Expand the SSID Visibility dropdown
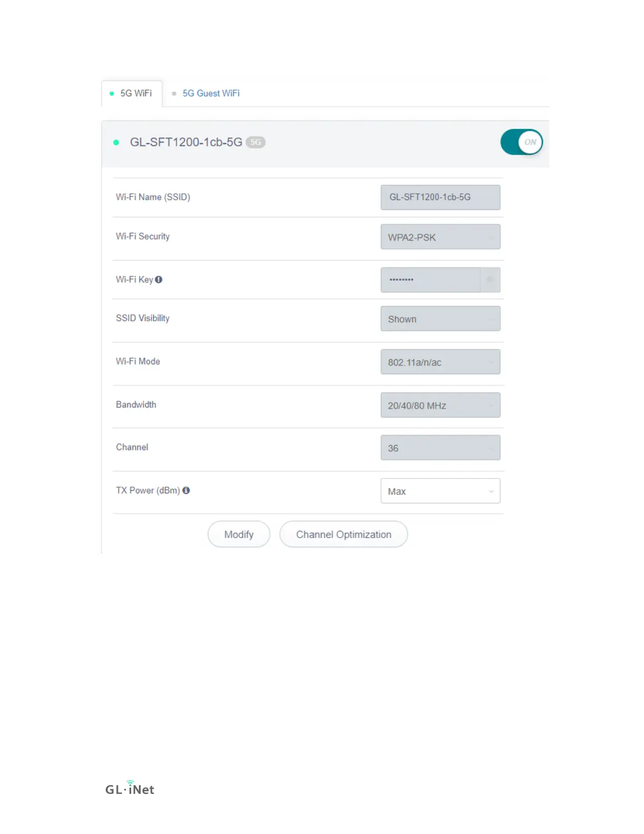Viewport: 644px width, 834px height. point(440,319)
